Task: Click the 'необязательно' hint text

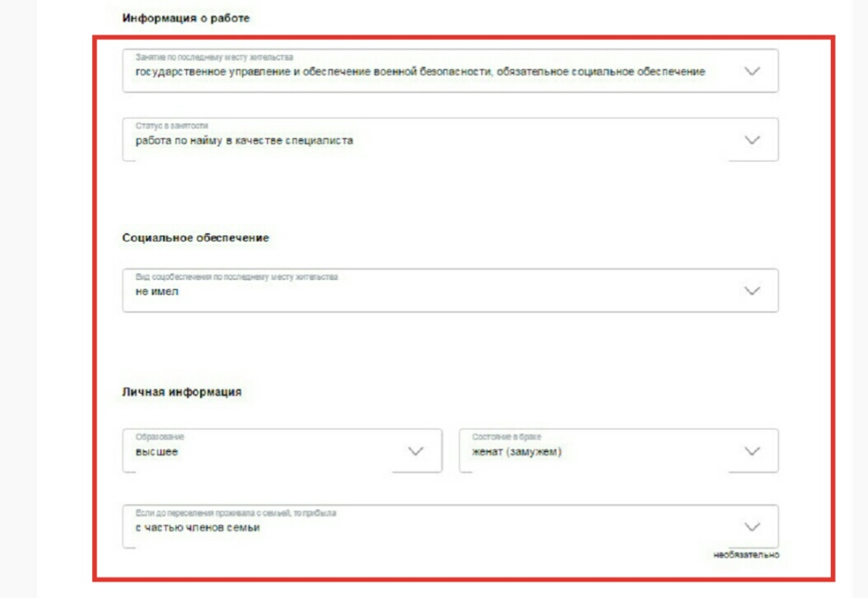Action: point(746,555)
